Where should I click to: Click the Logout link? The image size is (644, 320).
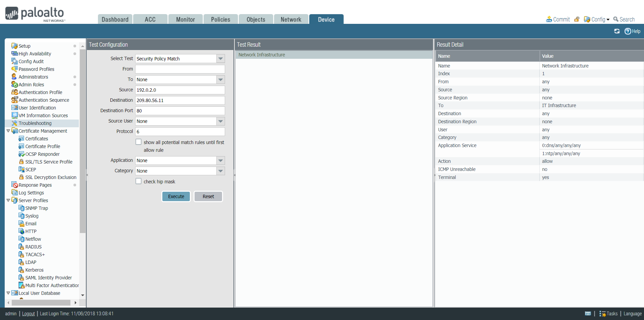(29, 314)
